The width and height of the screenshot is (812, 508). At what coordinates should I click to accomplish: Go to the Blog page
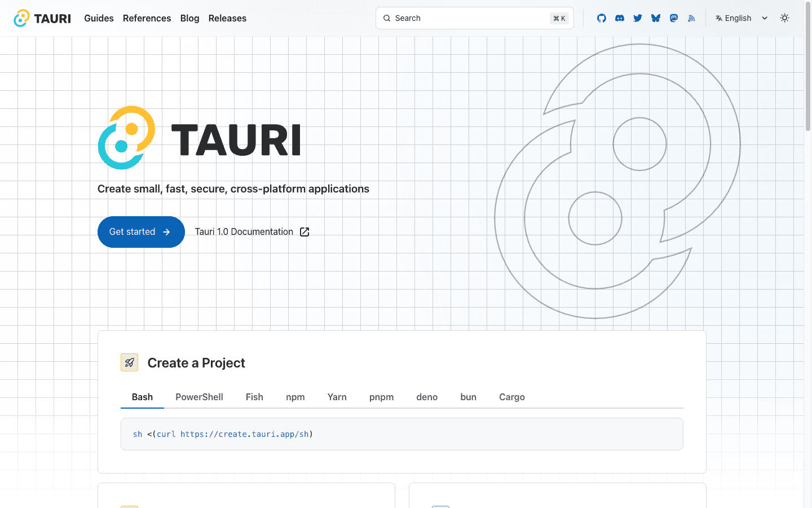189,18
